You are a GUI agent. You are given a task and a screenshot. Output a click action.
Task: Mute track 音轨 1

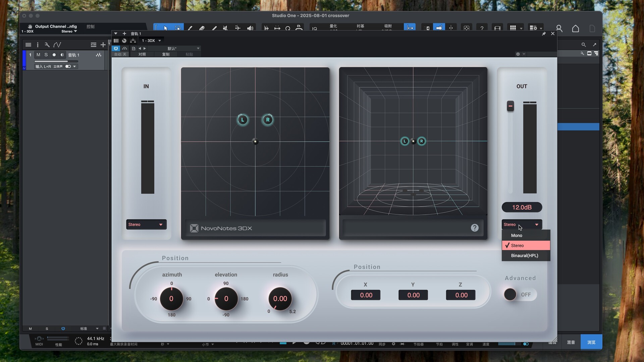38,55
